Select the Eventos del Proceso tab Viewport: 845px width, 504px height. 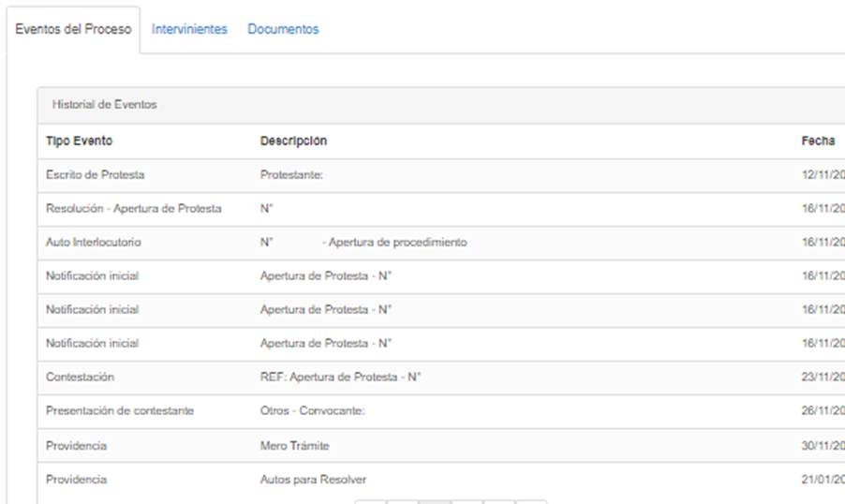point(73,29)
